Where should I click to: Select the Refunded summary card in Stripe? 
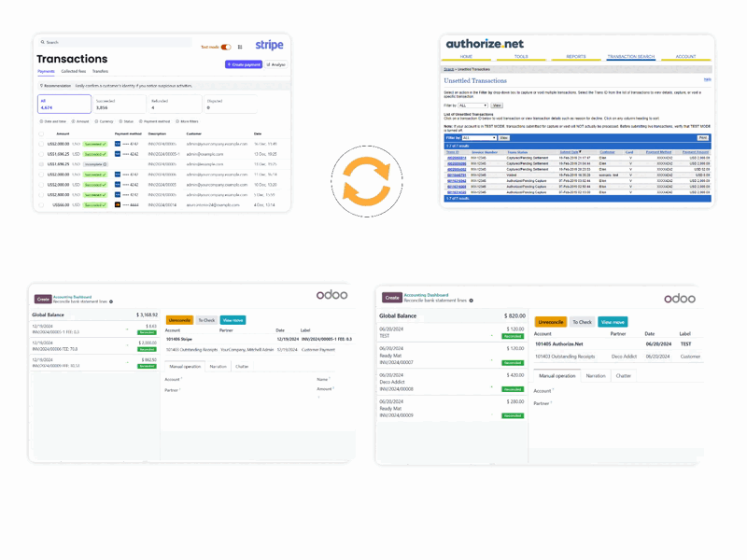(175, 104)
